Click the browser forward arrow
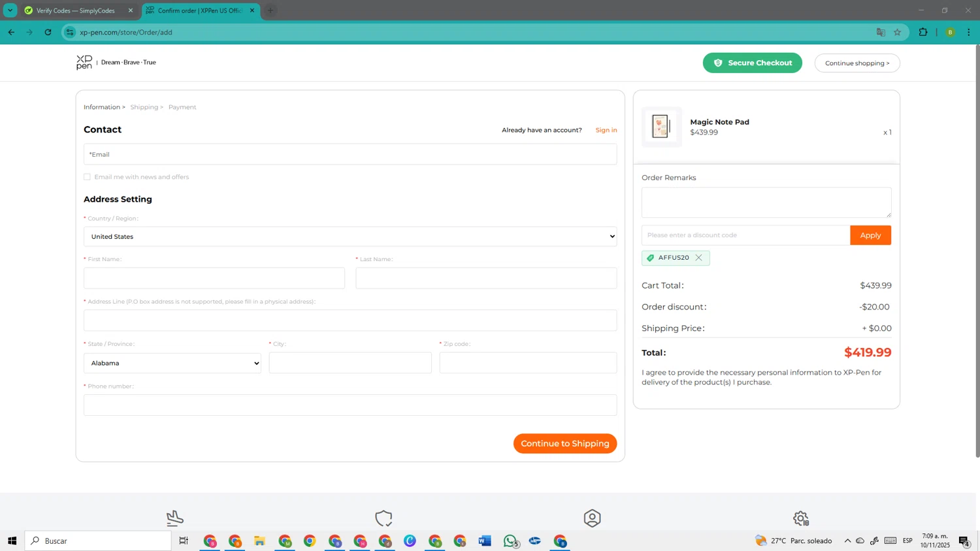This screenshot has height=551, width=980. pyautogui.click(x=29, y=32)
